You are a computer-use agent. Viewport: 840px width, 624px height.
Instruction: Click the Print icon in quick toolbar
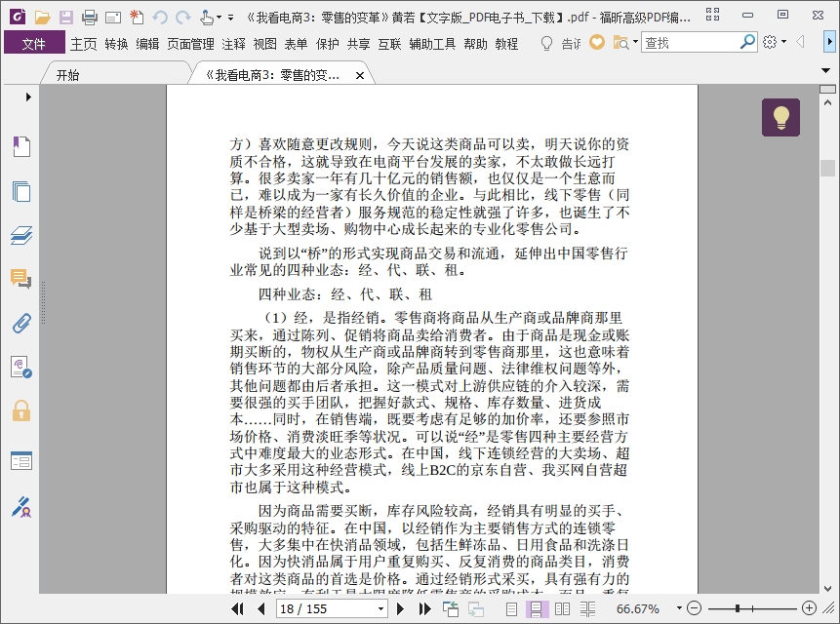click(90, 18)
